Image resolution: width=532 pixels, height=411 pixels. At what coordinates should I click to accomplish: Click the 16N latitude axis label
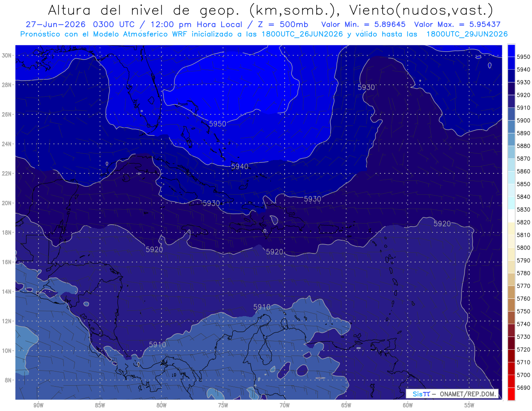(x=7, y=262)
